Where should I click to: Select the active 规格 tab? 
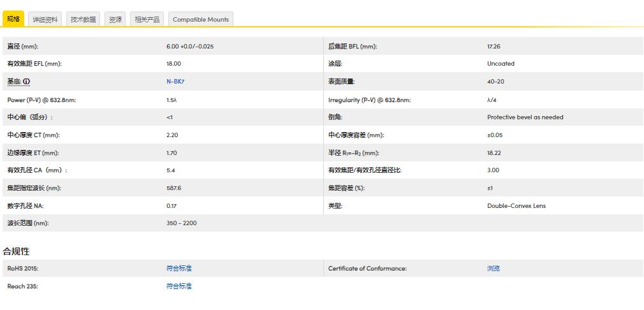(x=13, y=19)
